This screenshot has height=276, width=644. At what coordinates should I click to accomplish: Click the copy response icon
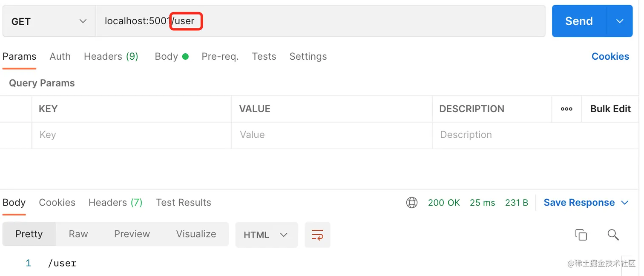coord(581,235)
